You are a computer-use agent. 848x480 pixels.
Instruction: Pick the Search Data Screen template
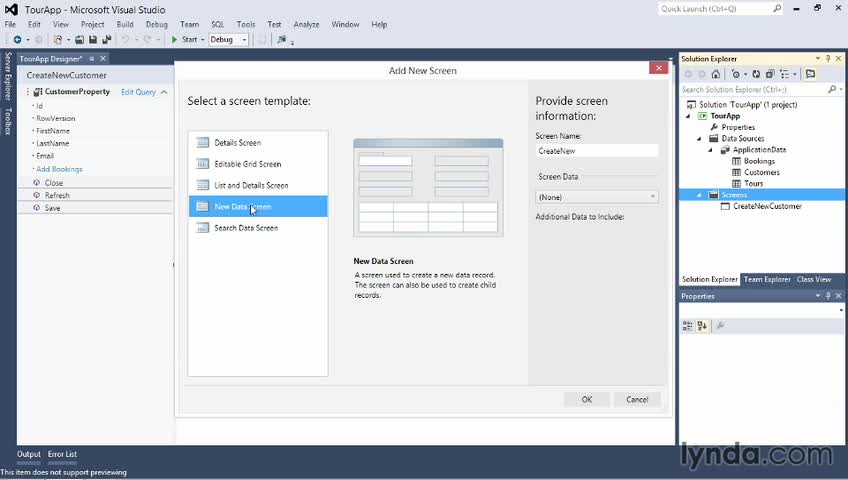[258, 228]
